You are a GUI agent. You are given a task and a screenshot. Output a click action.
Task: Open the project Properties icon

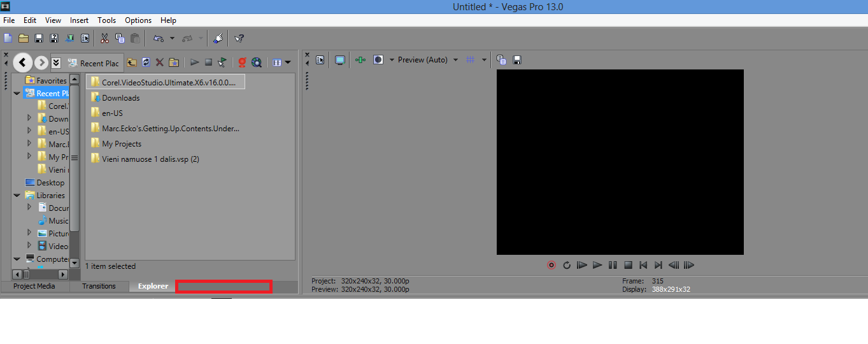pyautogui.click(x=85, y=38)
